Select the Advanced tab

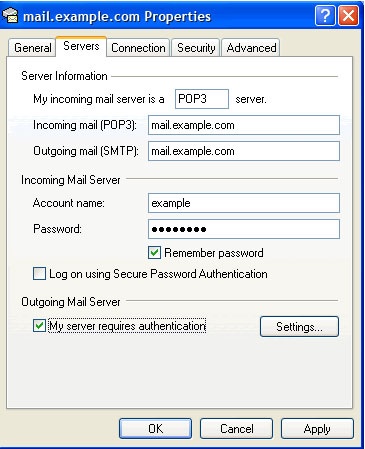251,48
